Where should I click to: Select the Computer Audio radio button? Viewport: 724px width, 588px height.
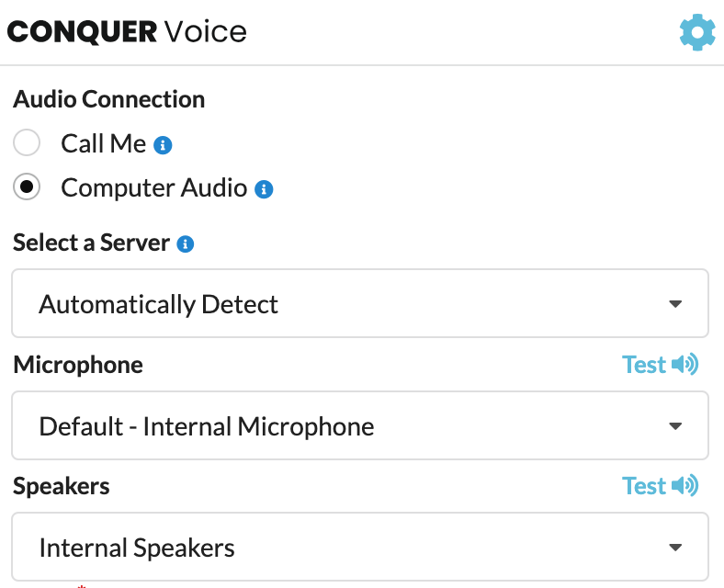[27, 187]
